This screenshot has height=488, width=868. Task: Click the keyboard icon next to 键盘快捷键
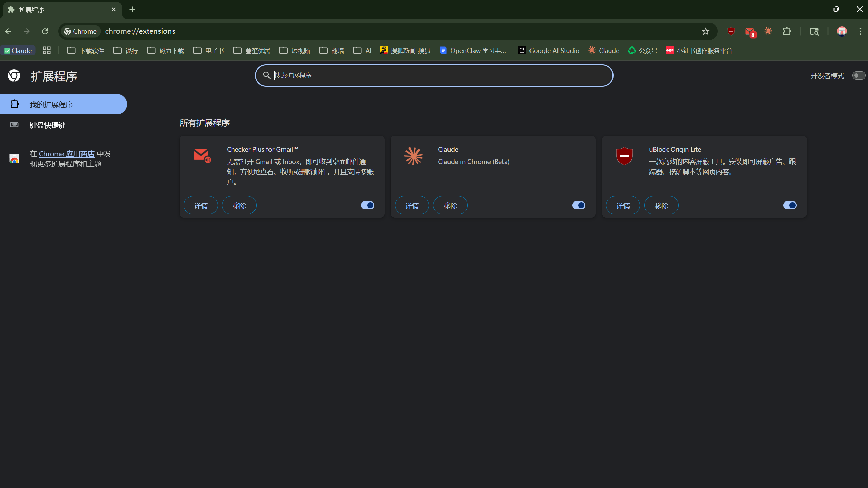tap(14, 125)
